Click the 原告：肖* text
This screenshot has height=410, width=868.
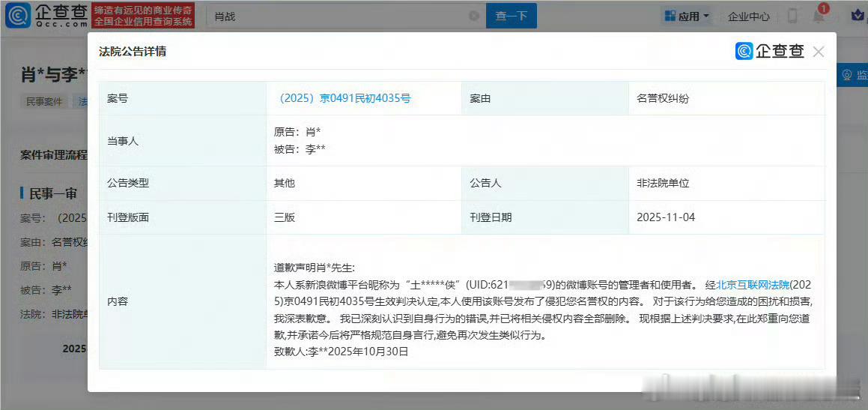(297, 132)
